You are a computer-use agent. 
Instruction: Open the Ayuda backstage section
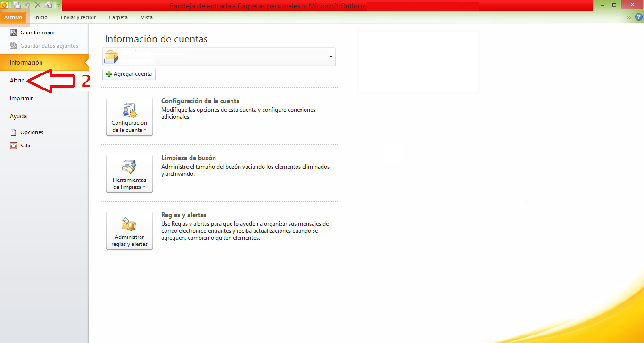(x=18, y=116)
